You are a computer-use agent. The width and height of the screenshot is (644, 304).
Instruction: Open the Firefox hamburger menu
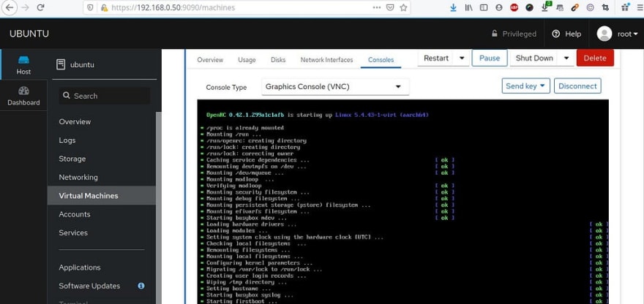(x=640, y=7)
